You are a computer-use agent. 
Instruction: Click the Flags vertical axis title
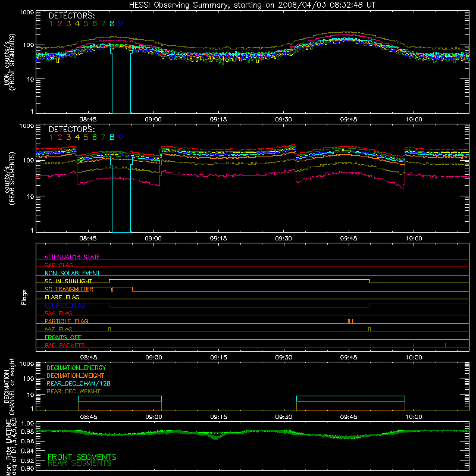pyautogui.click(x=24, y=297)
